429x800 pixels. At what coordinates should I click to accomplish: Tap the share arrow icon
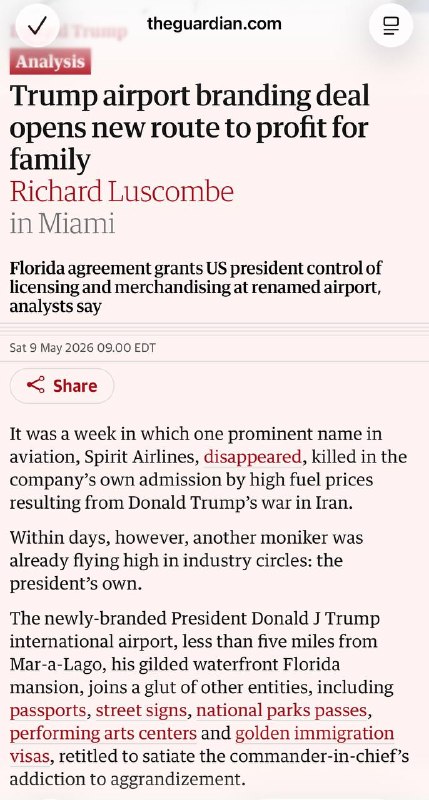click(x=36, y=385)
